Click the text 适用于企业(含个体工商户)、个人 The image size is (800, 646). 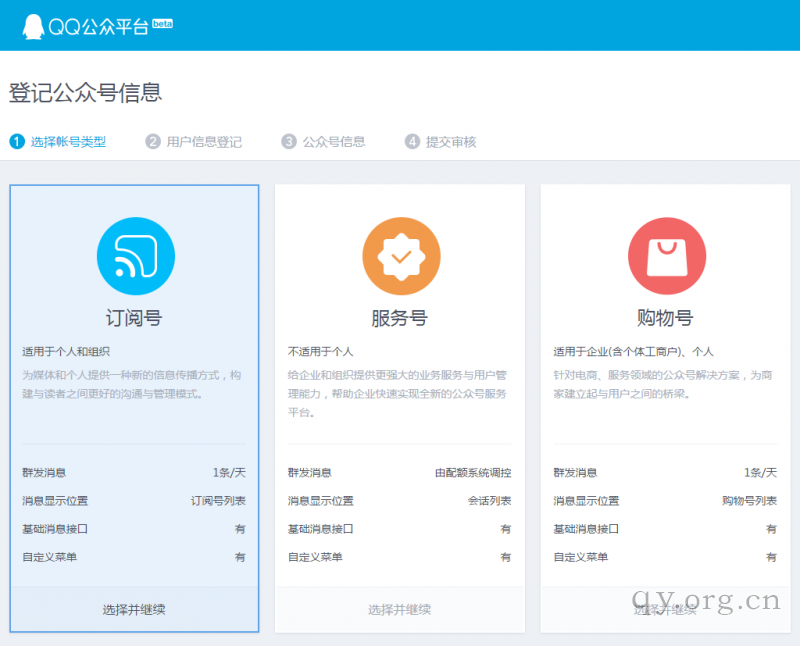point(634,352)
